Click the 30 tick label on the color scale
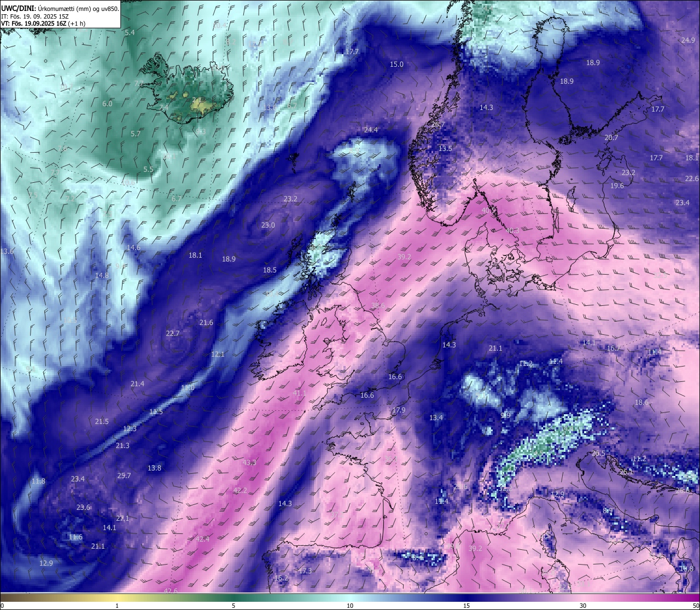The width and height of the screenshot is (700, 610). (x=583, y=606)
